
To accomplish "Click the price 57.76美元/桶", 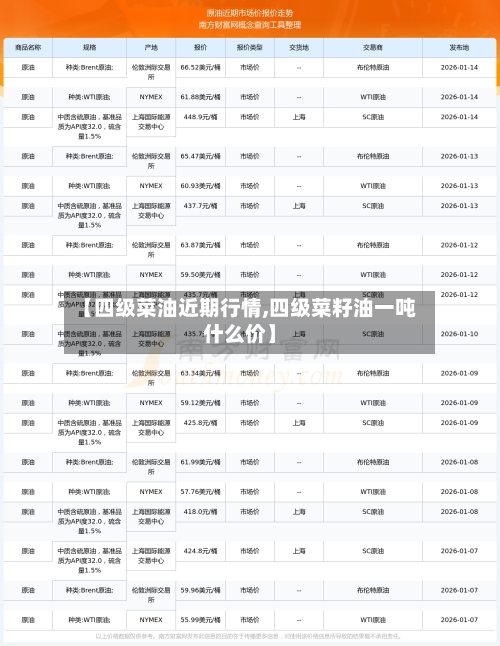I will click(x=201, y=492).
